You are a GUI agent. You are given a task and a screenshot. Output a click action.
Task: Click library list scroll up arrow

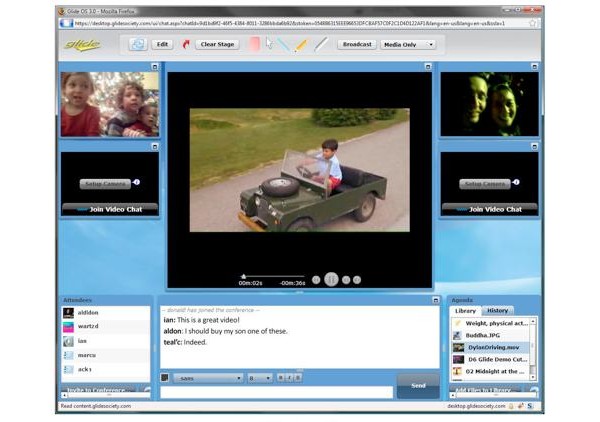pos(533,322)
